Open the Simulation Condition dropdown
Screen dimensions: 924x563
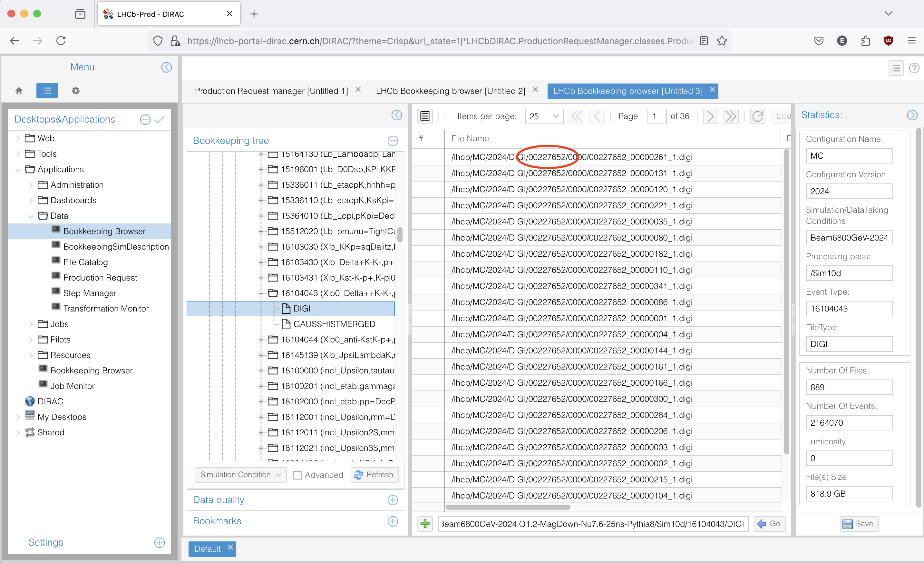pos(240,475)
